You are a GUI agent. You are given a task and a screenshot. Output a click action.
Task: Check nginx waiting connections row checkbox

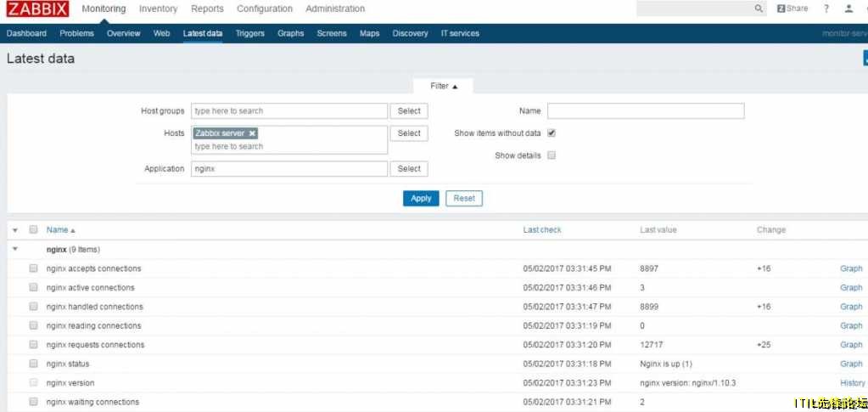click(x=33, y=402)
